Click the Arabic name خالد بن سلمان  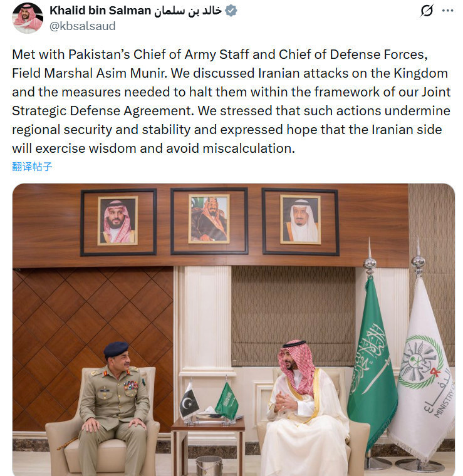[190, 11]
